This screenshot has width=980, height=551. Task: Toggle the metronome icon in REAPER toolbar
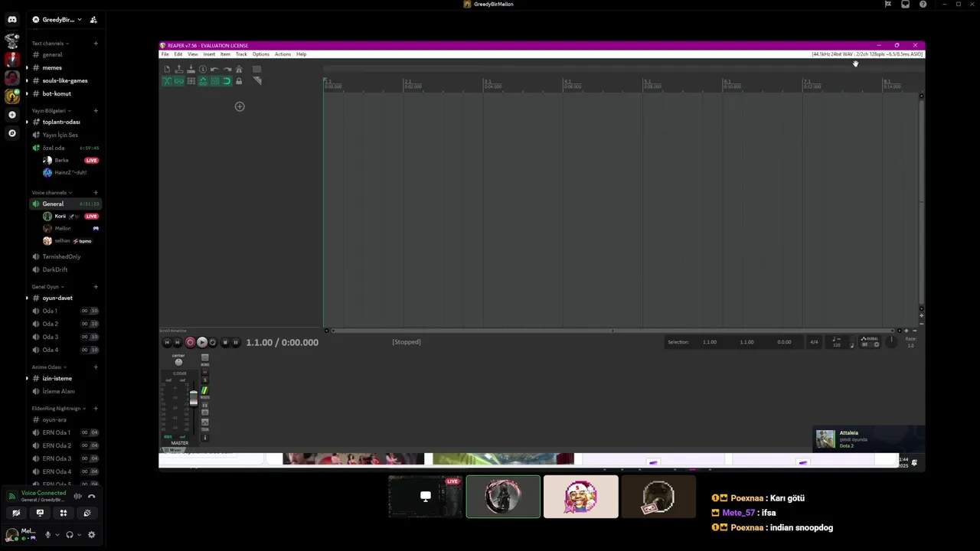point(239,69)
